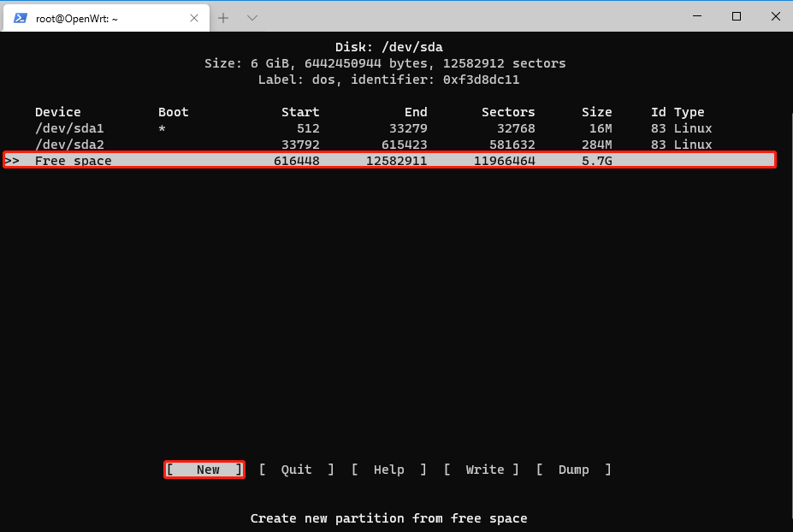Click the highlighted Free space label
This screenshot has width=793, height=532.
[73, 161]
